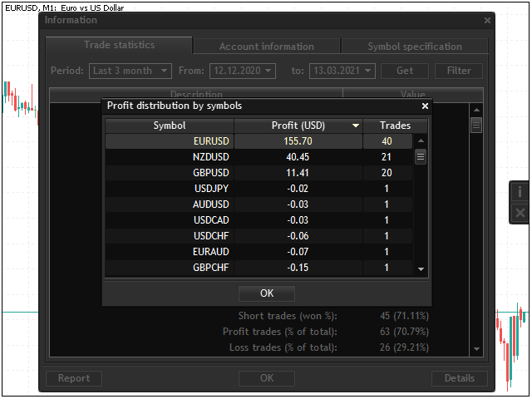Select the NZDUSD row
This screenshot has width=532, height=399.
coord(259,157)
